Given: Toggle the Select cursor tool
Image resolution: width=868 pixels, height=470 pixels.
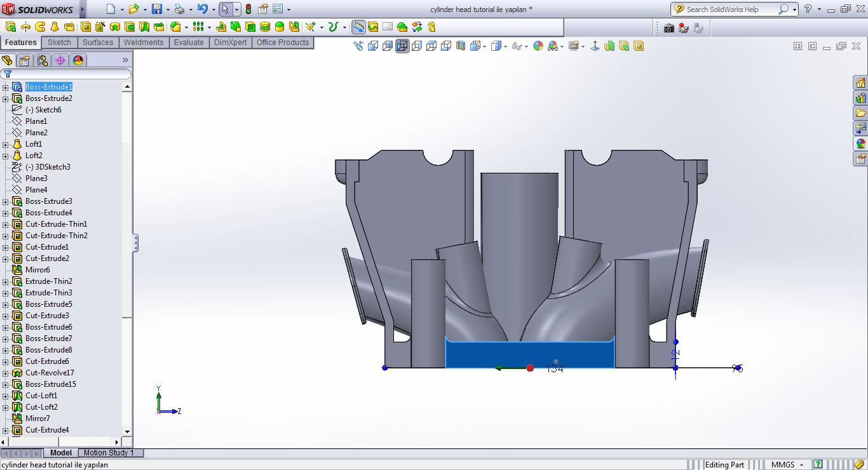Looking at the screenshot, I should [225, 9].
